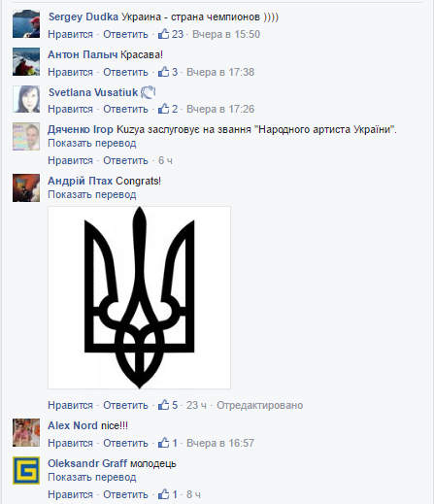Open Sergey Dudka's profile picture

click(26, 24)
